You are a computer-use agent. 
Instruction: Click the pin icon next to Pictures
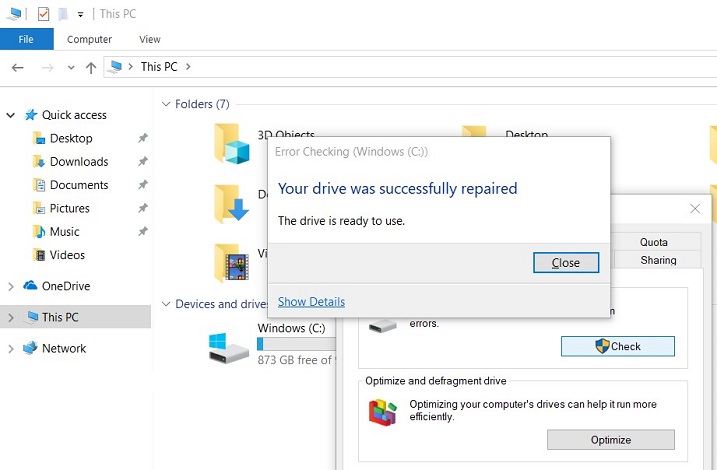[143, 208]
